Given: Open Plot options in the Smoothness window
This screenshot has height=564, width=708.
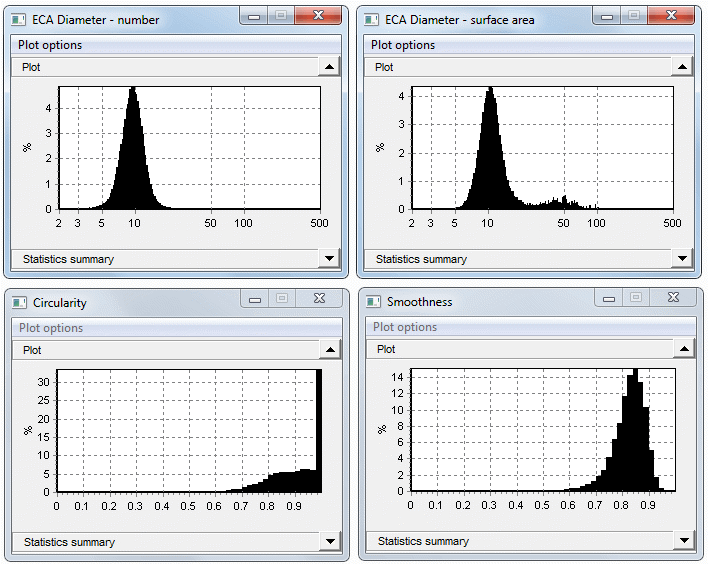Looking at the screenshot, I should [x=404, y=327].
